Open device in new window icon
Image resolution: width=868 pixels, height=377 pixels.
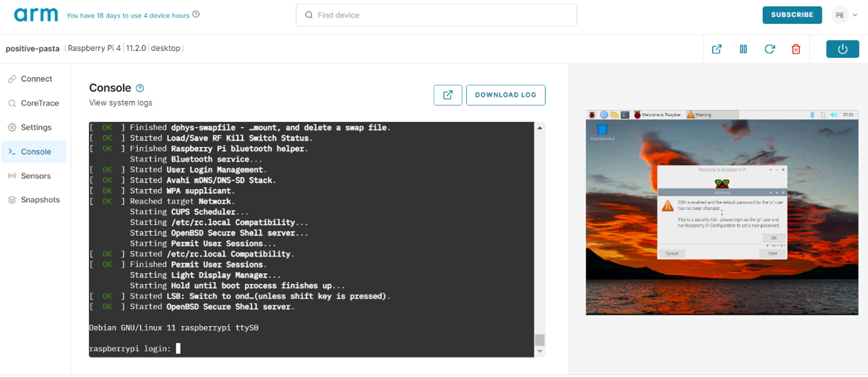[716, 49]
